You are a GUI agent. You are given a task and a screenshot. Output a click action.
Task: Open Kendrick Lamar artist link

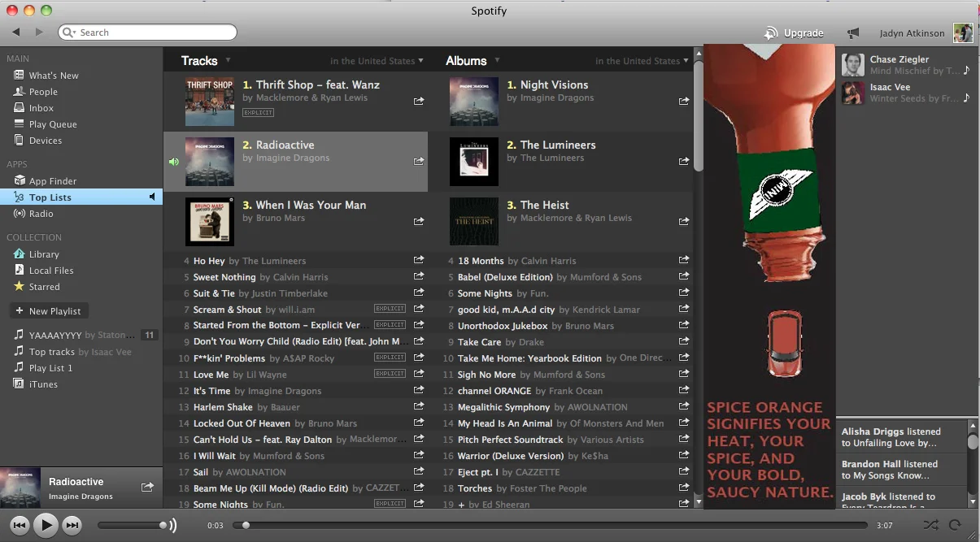pyautogui.click(x=606, y=310)
